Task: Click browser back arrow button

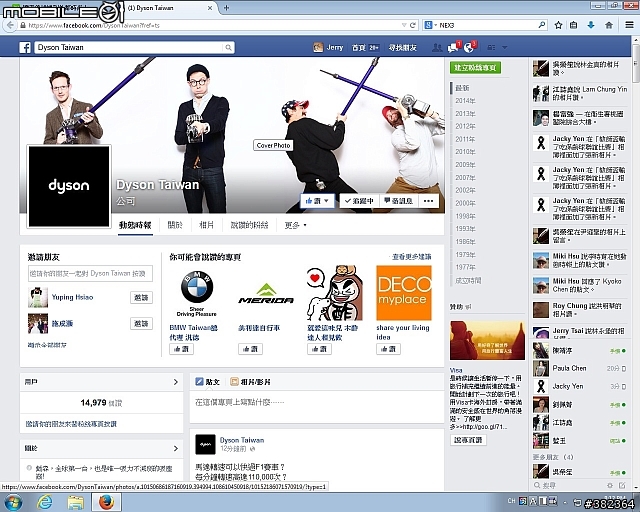Action: (10, 25)
